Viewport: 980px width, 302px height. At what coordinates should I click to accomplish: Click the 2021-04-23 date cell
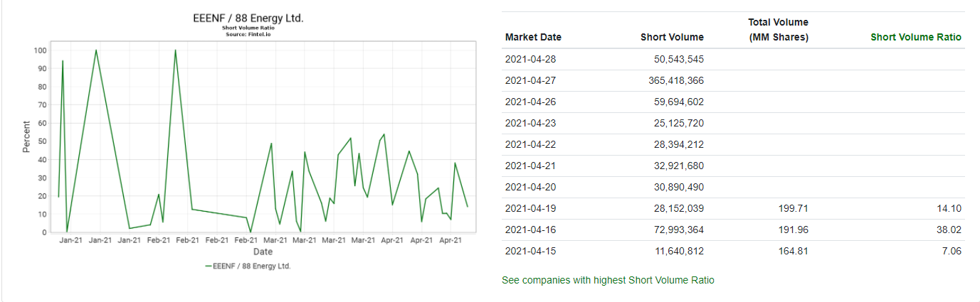coord(530,123)
